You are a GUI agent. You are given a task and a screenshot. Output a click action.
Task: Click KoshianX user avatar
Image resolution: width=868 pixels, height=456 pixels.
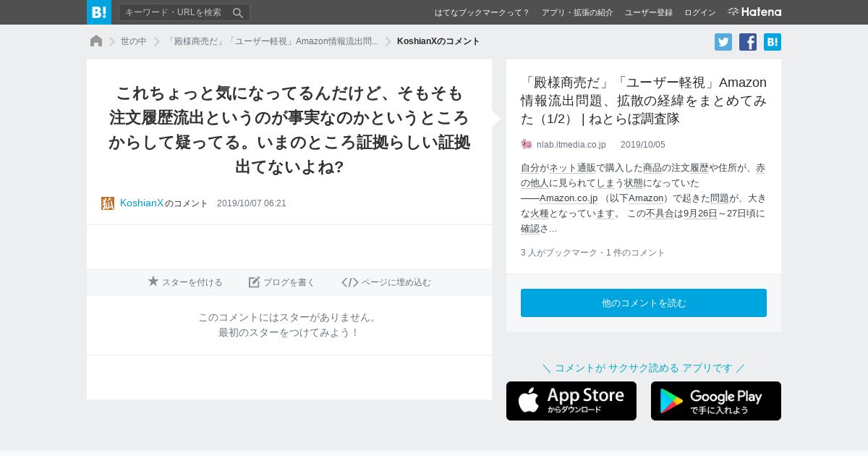(x=108, y=203)
